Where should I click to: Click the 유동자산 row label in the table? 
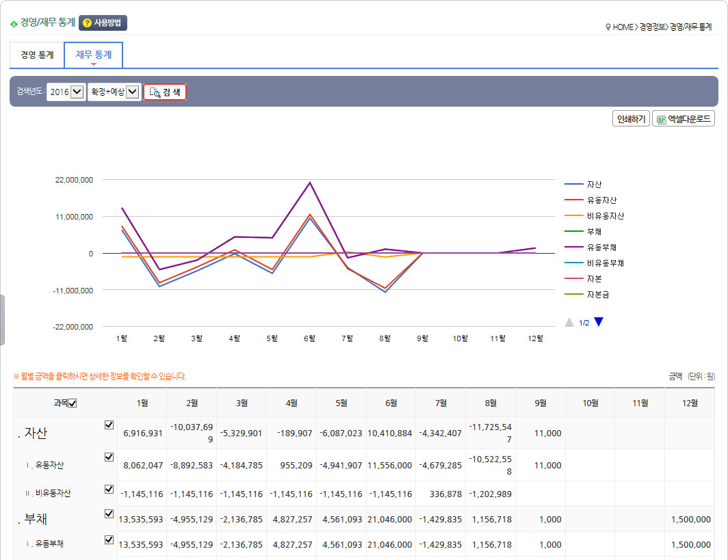coord(50,466)
